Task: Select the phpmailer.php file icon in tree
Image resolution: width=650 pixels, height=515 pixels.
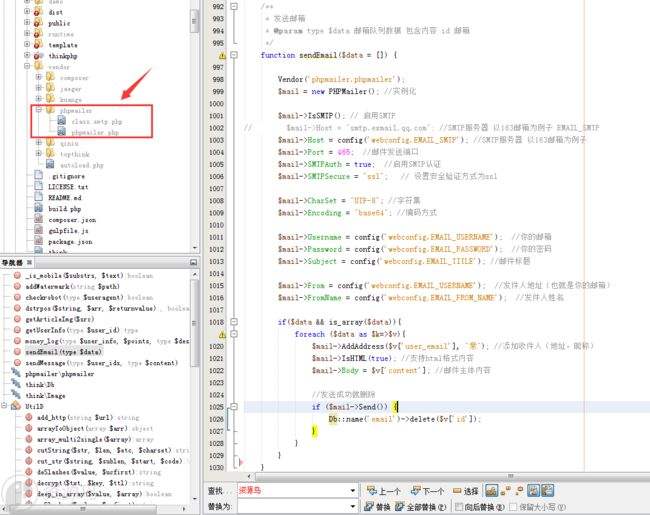Action: pyautogui.click(x=61, y=132)
